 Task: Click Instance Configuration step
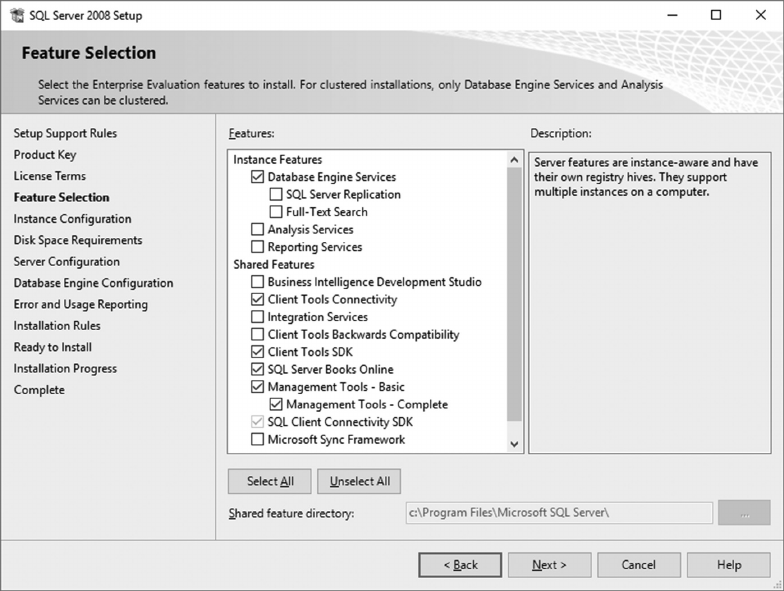click(x=72, y=219)
